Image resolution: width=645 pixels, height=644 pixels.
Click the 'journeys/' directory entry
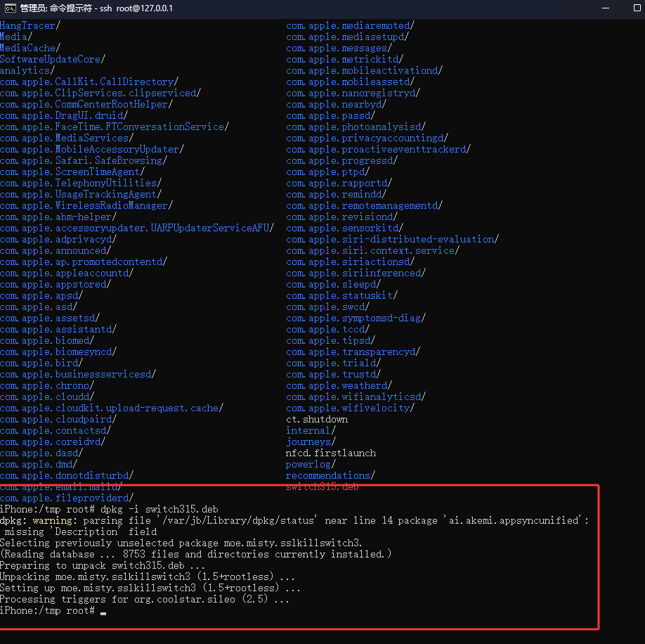pyautogui.click(x=311, y=442)
